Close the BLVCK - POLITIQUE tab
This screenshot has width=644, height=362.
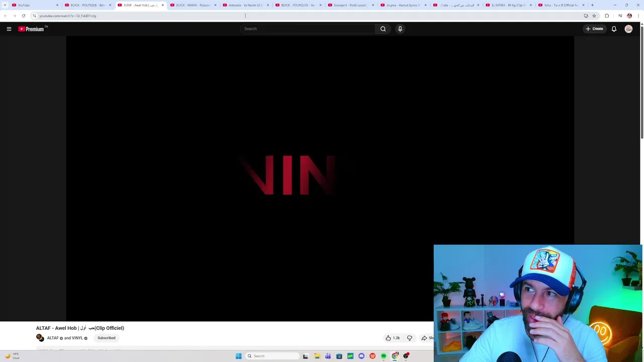point(110,5)
